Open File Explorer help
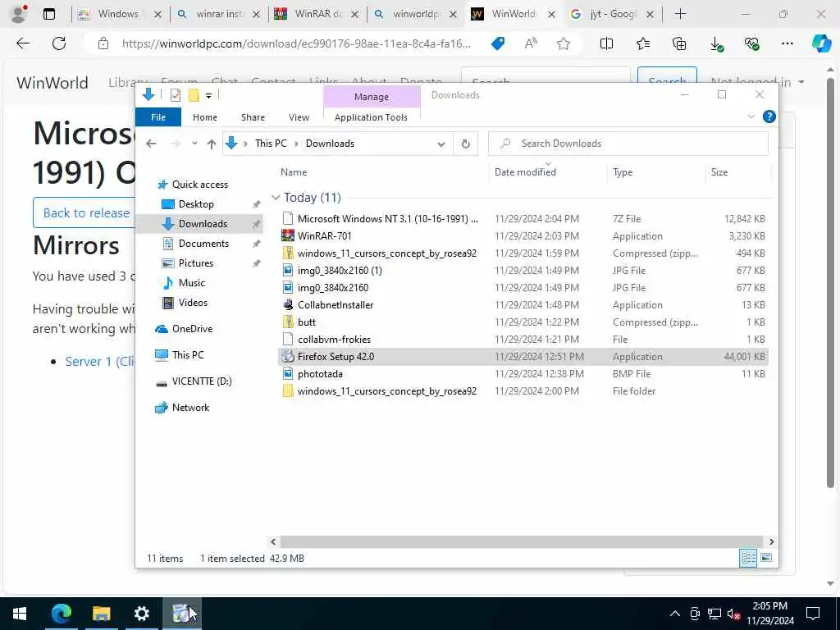The image size is (840, 630). click(769, 116)
